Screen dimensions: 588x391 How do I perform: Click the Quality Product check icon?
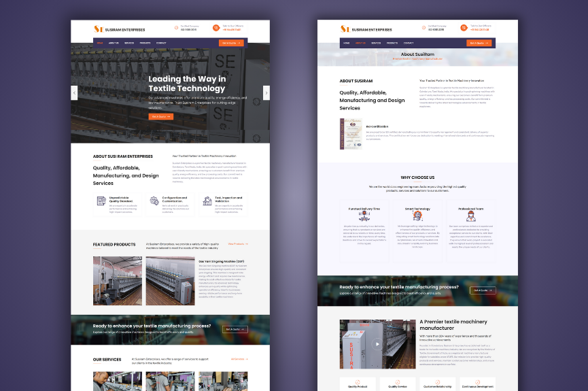(x=358, y=382)
